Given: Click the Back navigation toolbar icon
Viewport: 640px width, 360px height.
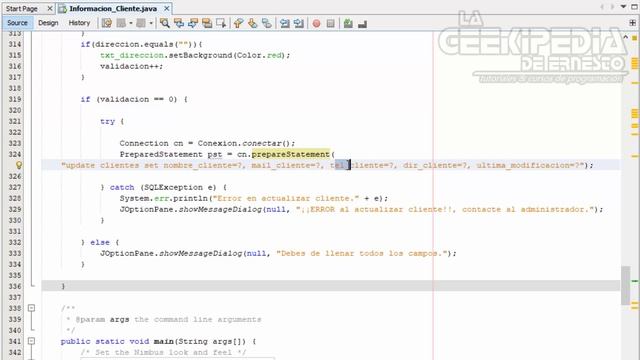Looking at the screenshot, I should pos(121,23).
